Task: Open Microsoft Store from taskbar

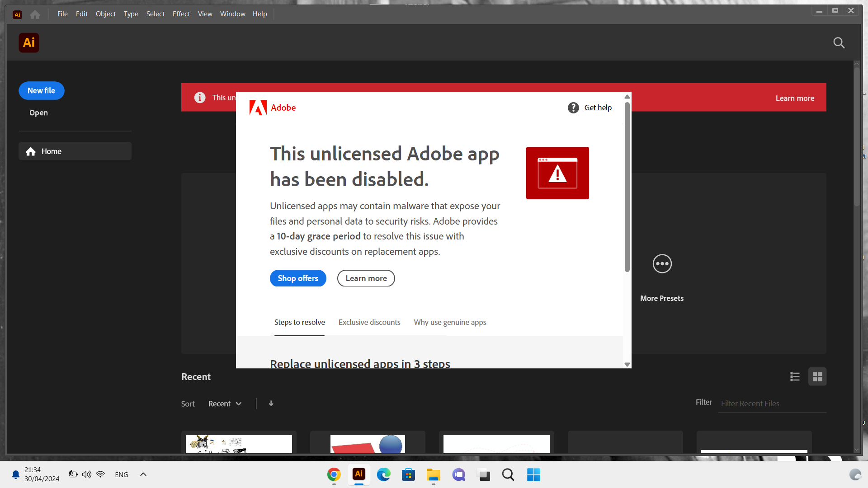Action: click(409, 474)
